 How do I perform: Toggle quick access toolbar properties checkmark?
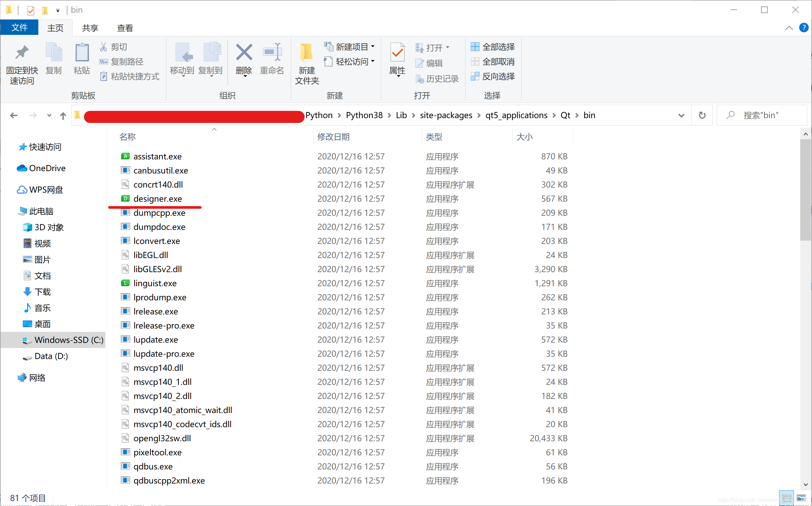(x=31, y=10)
